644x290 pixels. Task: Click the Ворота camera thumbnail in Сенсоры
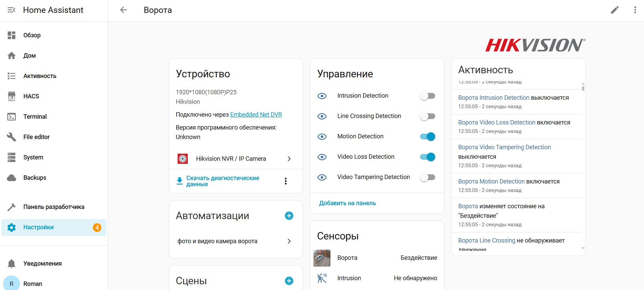coord(322,258)
